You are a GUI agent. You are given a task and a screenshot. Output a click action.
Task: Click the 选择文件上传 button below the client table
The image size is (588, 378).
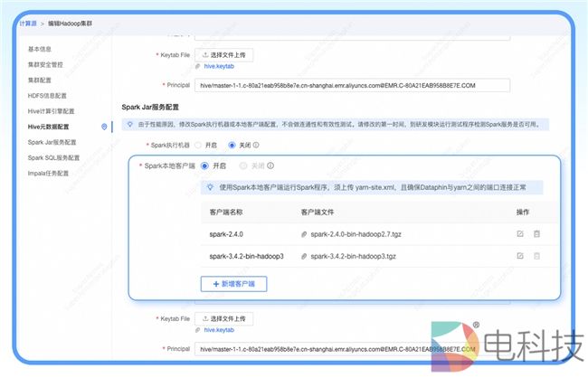(223, 318)
